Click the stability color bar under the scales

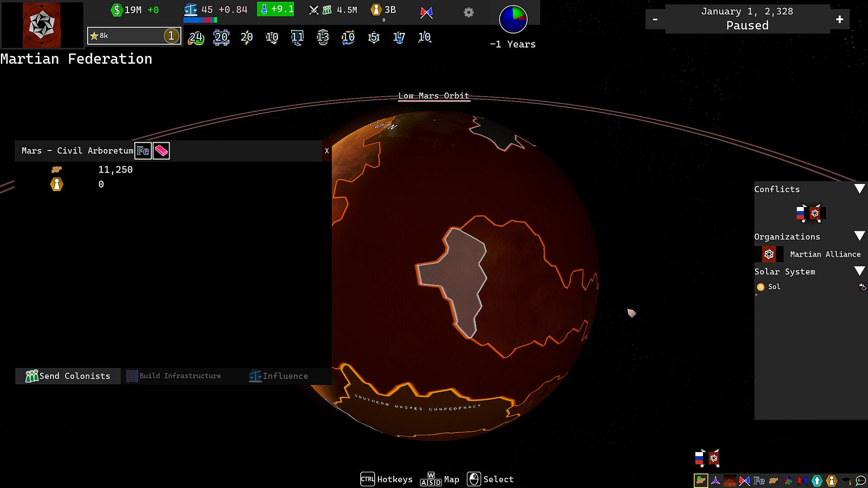click(200, 20)
